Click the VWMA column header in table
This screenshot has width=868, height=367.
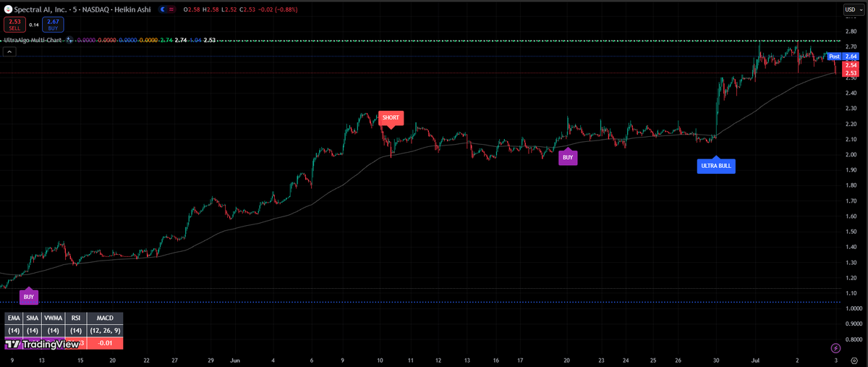click(x=54, y=318)
